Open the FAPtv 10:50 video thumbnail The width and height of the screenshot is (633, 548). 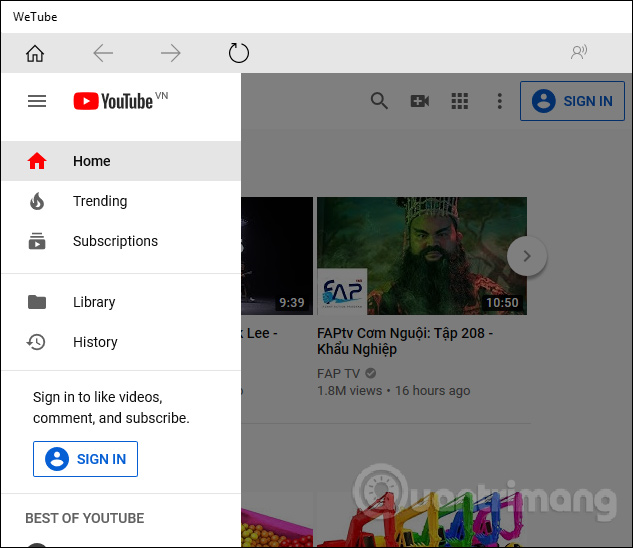[x=422, y=256]
